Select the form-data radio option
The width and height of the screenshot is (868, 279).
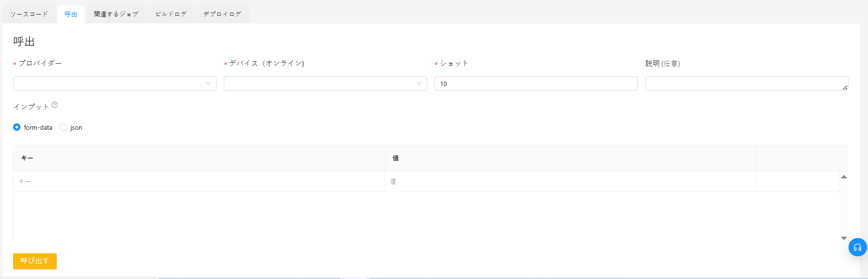pyautogui.click(x=17, y=127)
